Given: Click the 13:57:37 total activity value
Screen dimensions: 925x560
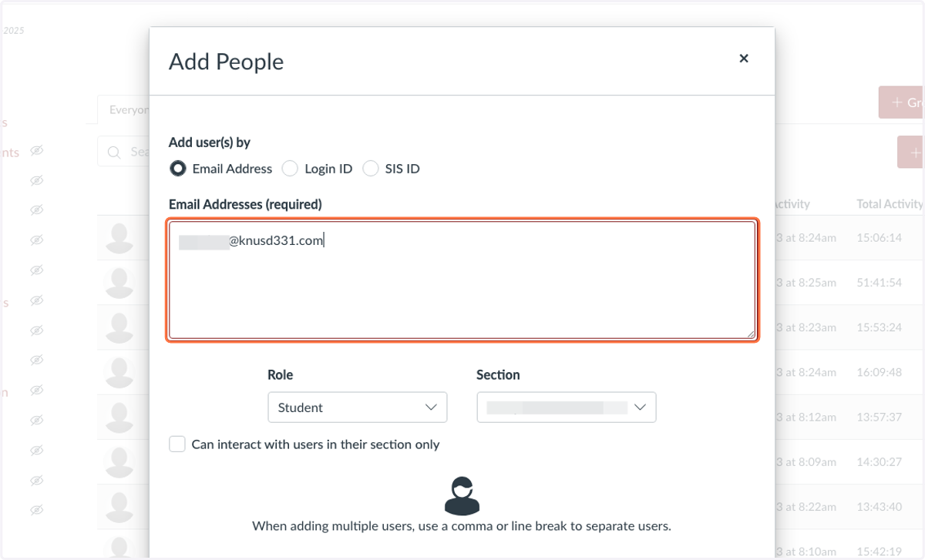Looking at the screenshot, I should (879, 417).
